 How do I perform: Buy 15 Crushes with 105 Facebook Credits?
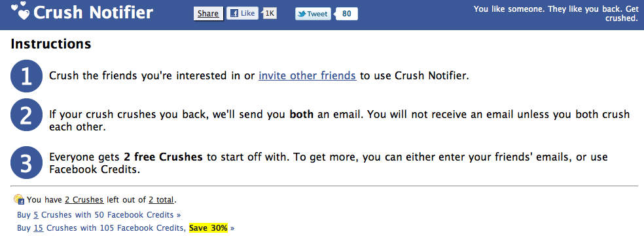[126, 227]
